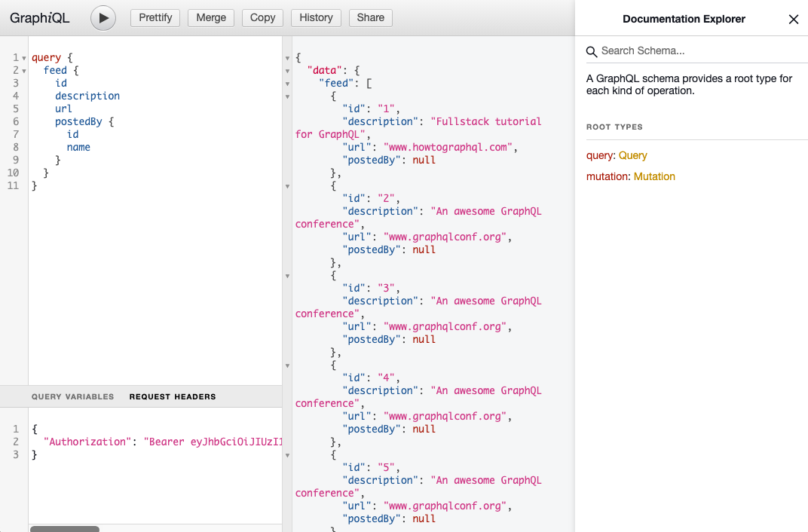Viewport: 808px width, 532px height.
Task: Click the Share button in the toolbar
Action: coord(370,18)
